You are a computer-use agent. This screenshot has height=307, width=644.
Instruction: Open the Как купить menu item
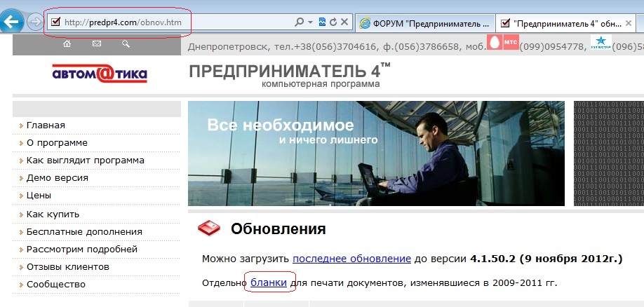(x=53, y=214)
